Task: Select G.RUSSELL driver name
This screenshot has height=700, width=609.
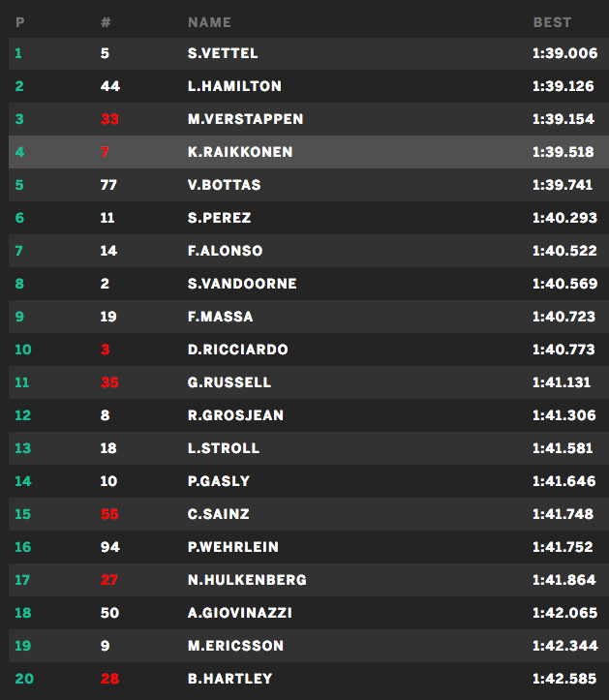Action: coord(229,382)
